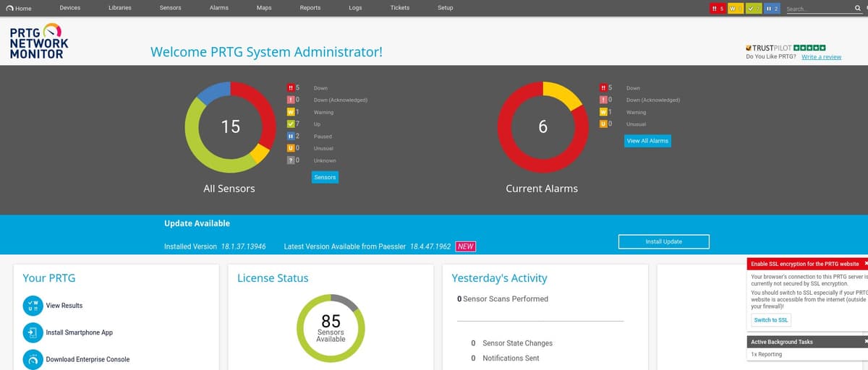The width and height of the screenshot is (868, 370).
Task: Click the Install Update button
Action: [663, 241]
